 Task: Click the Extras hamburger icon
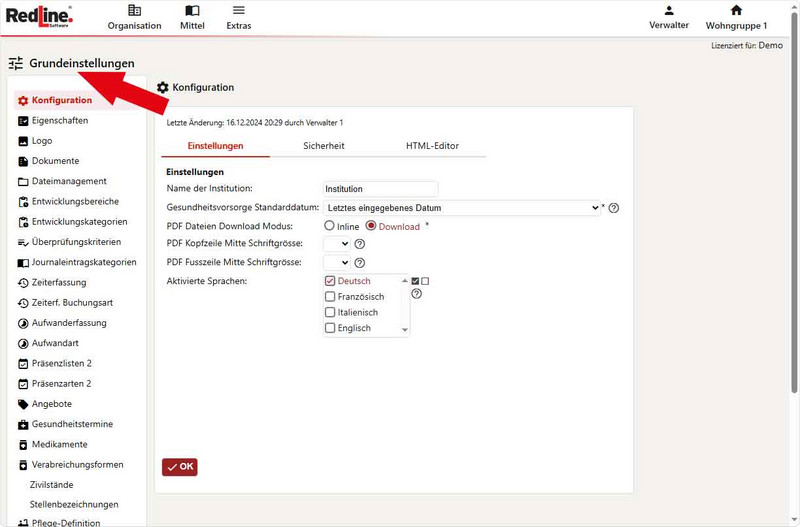(238, 11)
